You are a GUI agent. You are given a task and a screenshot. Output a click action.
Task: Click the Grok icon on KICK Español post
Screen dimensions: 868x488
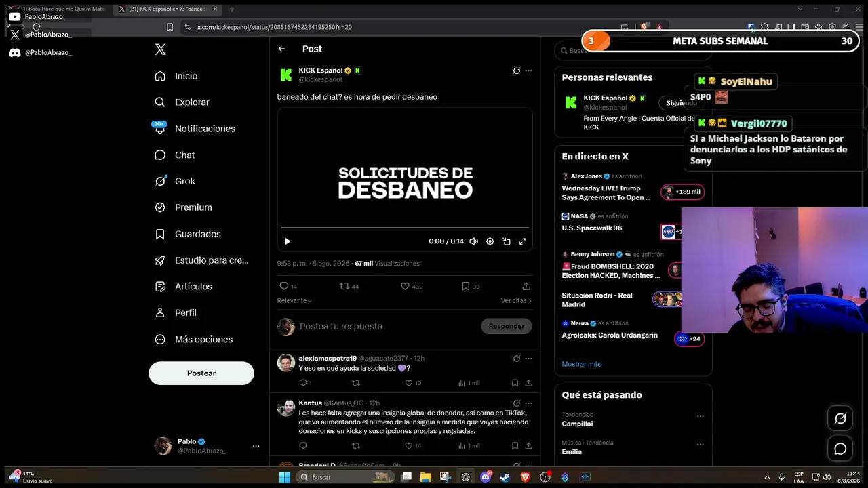pos(516,70)
